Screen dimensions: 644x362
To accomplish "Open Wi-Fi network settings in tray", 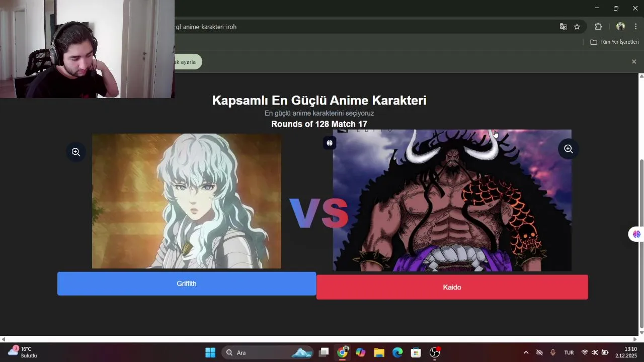I will 585,352.
